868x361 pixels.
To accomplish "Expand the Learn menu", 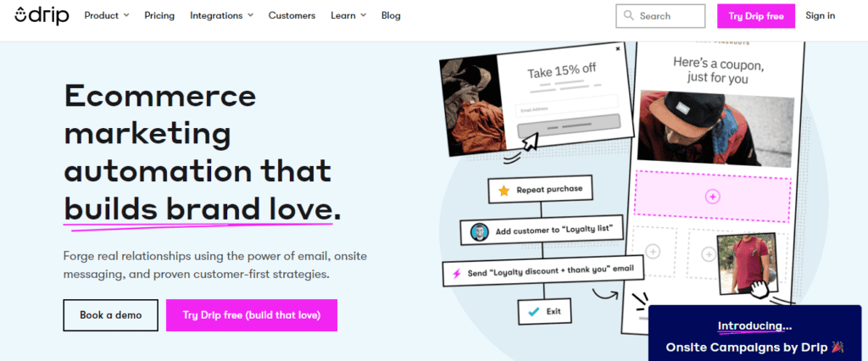I will click(x=349, y=15).
